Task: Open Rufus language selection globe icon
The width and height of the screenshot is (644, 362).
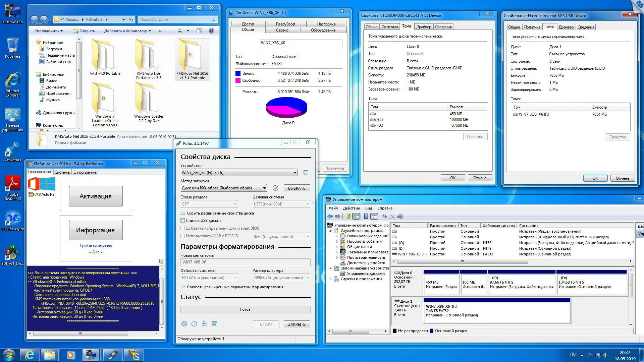Action: coord(184,324)
